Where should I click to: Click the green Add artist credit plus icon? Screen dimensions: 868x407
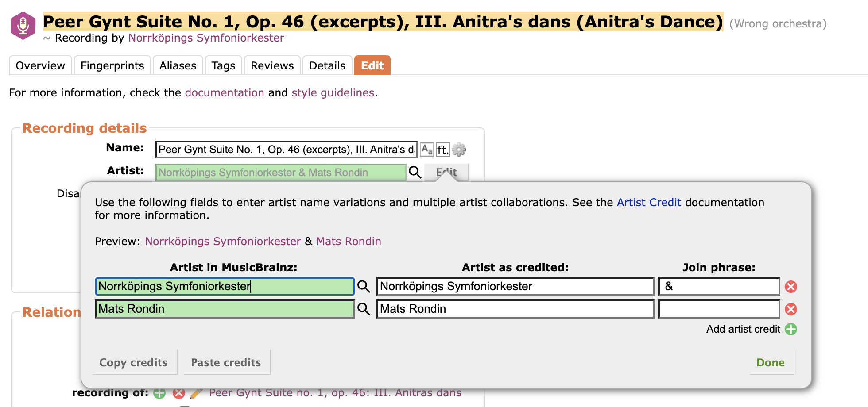tap(791, 329)
